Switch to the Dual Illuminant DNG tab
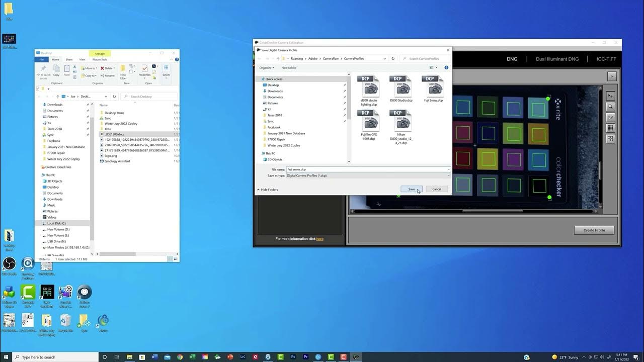 tap(557, 59)
